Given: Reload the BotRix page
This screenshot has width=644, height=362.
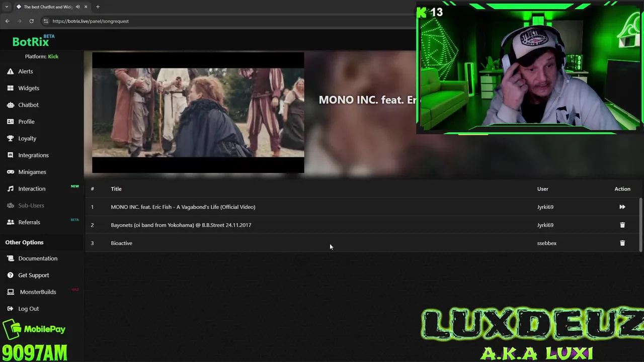Looking at the screenshot, I should click(31, 21).
